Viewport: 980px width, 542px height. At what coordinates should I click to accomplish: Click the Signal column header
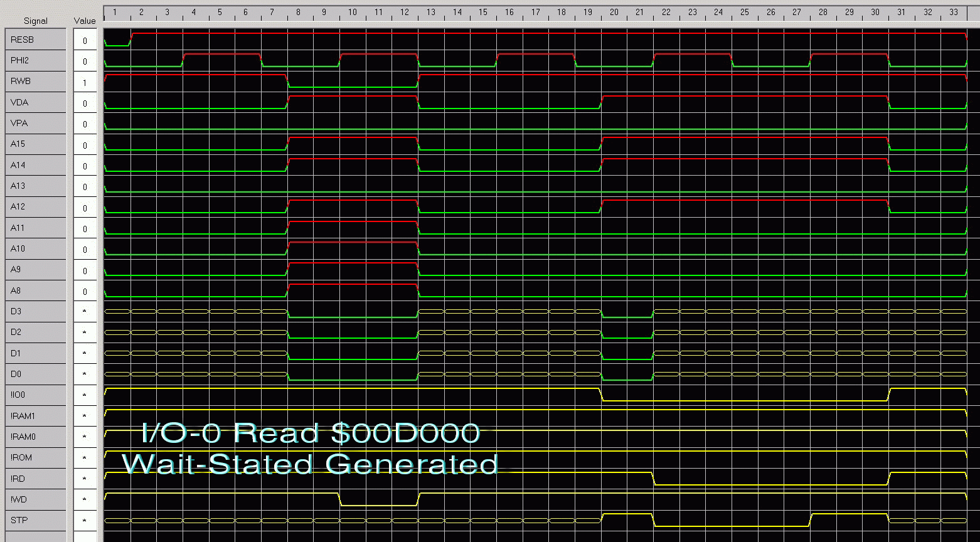click(35, 21)
